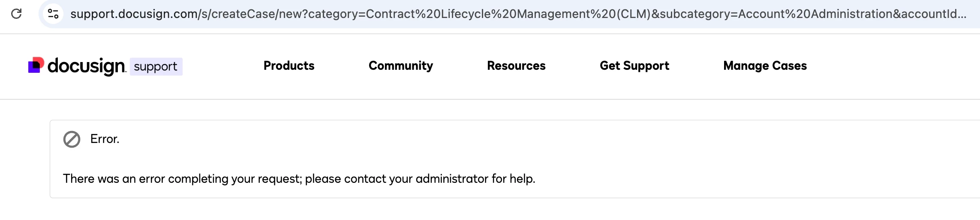Click the "Error." heading text
The height and width of the screenshot is (220, 980).
pos(105,139)
